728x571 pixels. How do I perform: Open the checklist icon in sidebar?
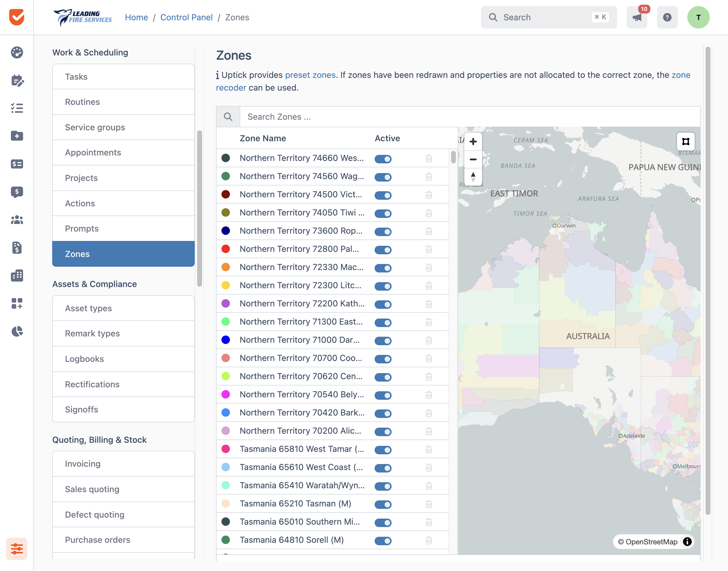(17, 108)
